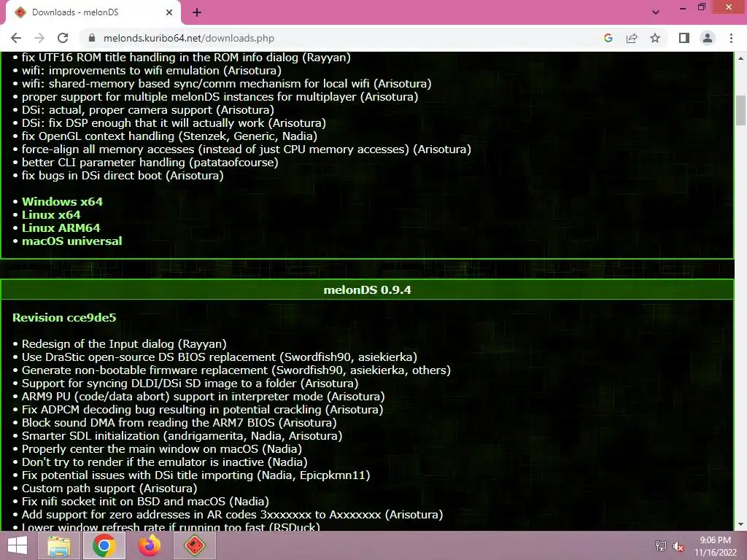The width and height of the screenshot is (747, 560).
Task: Close the Downloads - melonDS tab
Action: (169, 12)
